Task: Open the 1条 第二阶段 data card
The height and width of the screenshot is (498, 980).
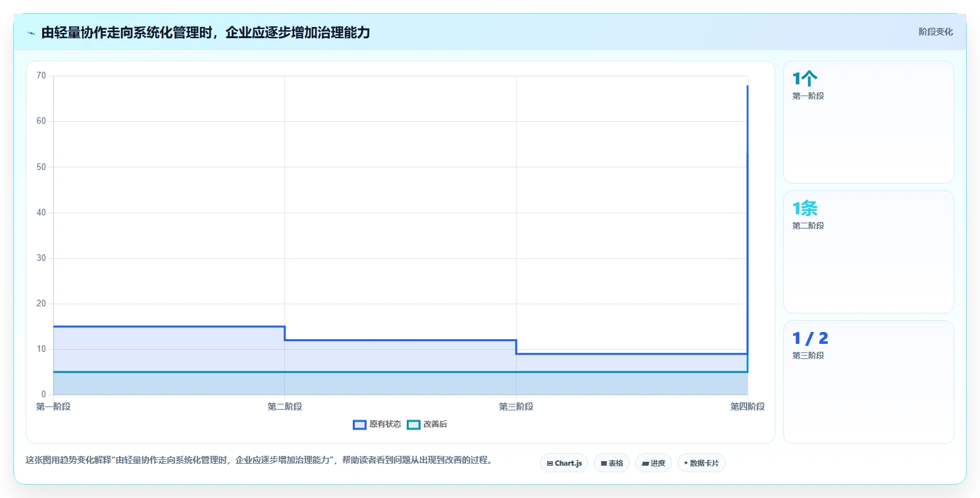Action: (x=868, y=252)
